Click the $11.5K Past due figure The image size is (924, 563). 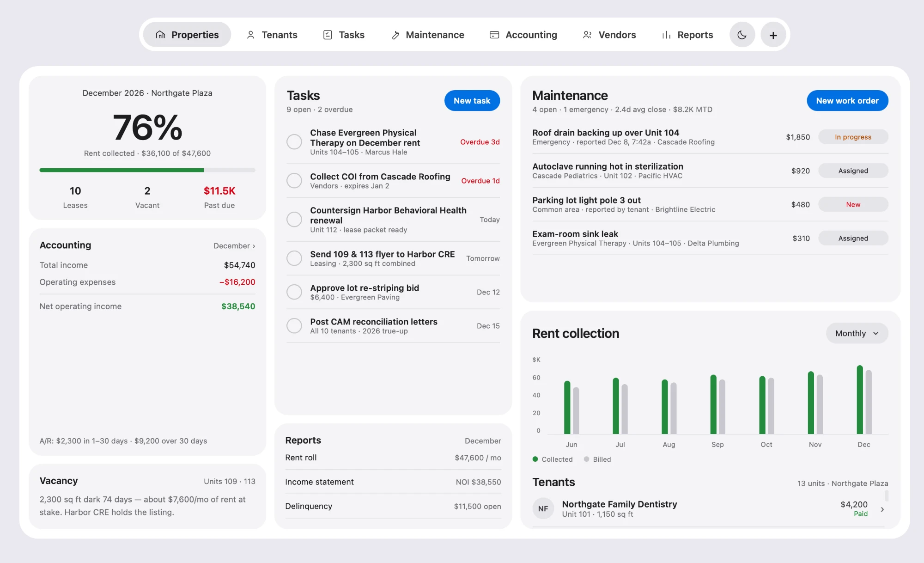coord(219,191)
